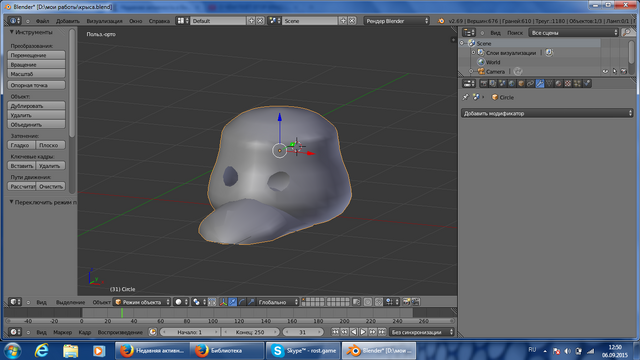The height and width of the screenshot is (360, 640).
Task: Open the Add menu in top bar
Action: point(68,20)
